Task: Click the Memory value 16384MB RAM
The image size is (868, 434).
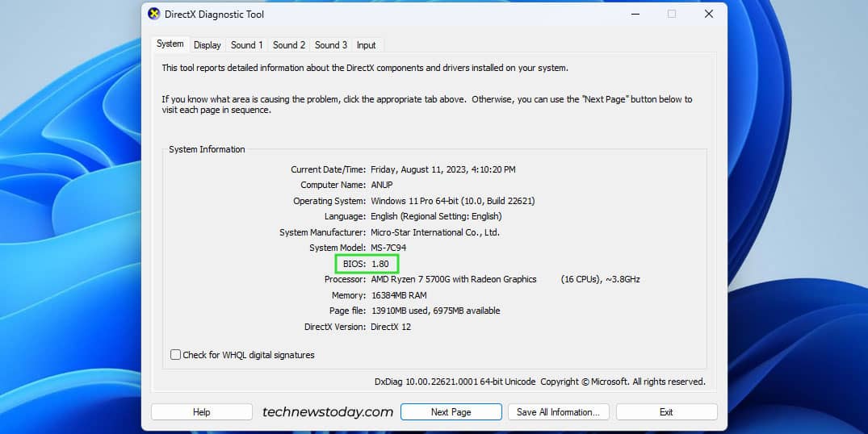Action: point(399,295)
